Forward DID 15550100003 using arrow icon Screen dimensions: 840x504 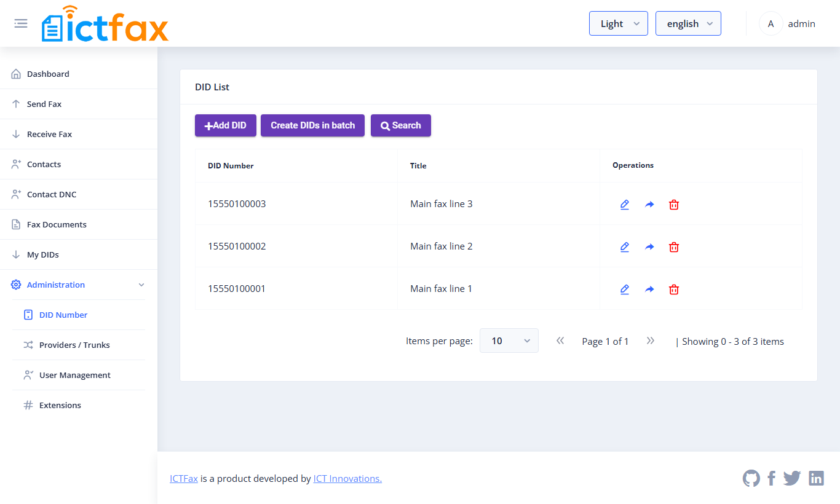(x=649, y=205)
